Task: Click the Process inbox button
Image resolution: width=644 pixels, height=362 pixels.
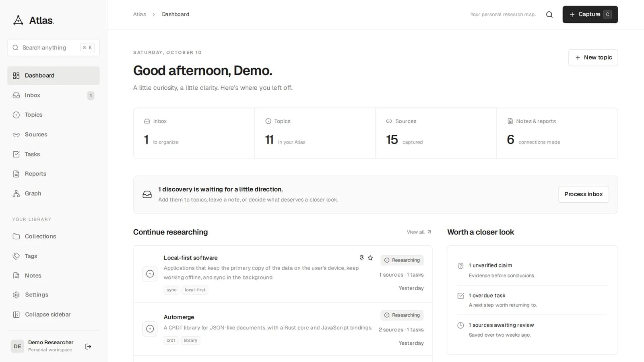Action: (583, 194)
